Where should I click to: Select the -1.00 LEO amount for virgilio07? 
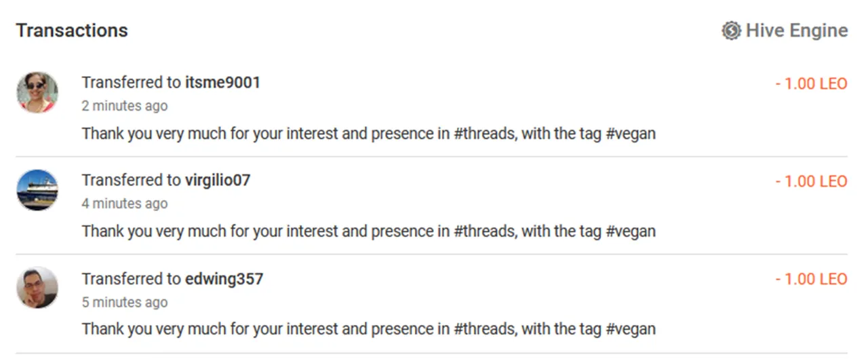click(811, 182)
